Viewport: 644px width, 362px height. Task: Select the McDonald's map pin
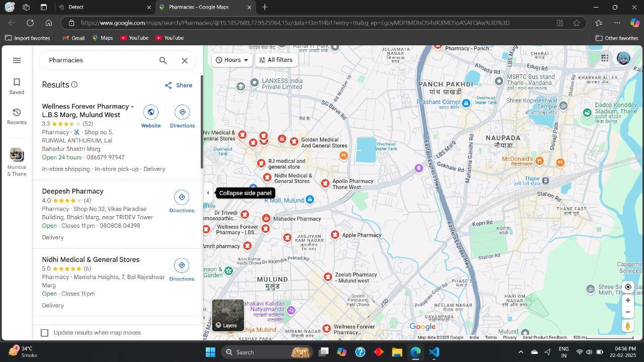click(539, 161)
